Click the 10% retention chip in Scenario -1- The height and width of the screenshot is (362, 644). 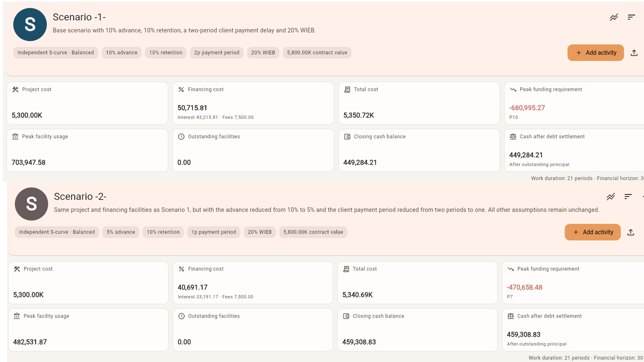pos(166,53)
